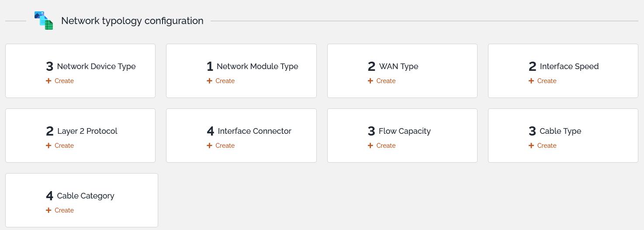Open the Layer 2 Protocol title
The height and width of the screenshot is (230, 644).
click(87, 131)
